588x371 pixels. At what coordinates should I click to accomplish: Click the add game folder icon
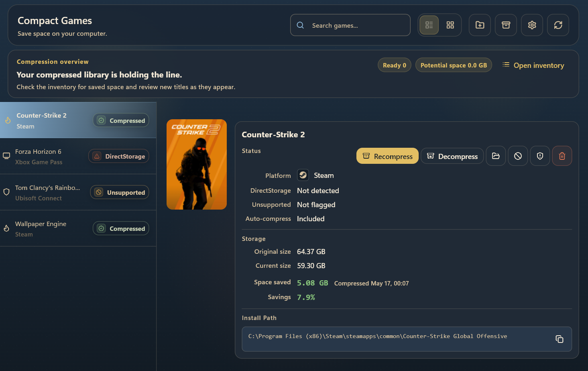point(480,25)
